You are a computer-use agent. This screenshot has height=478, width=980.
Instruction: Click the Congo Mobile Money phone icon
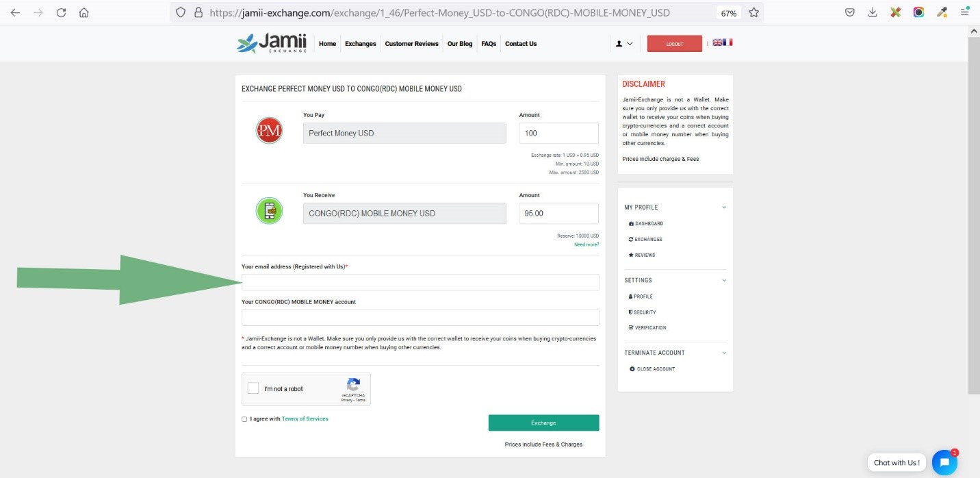click(x=269, y=211)
